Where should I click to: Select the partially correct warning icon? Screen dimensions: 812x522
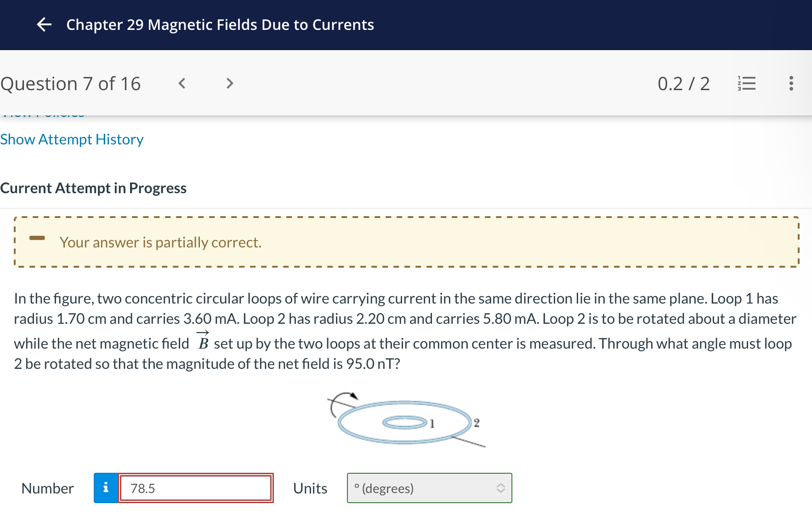[37, 237]
